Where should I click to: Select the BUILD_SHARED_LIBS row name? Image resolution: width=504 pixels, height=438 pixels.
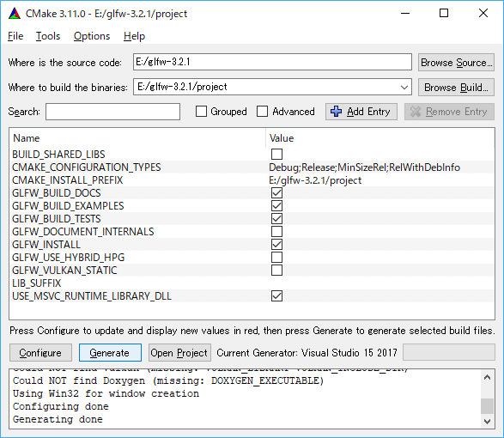tap(59, 155)
